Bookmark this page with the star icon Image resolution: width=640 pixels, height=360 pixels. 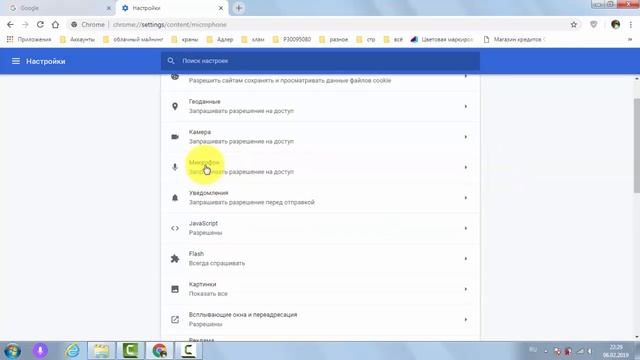point(573,24)
